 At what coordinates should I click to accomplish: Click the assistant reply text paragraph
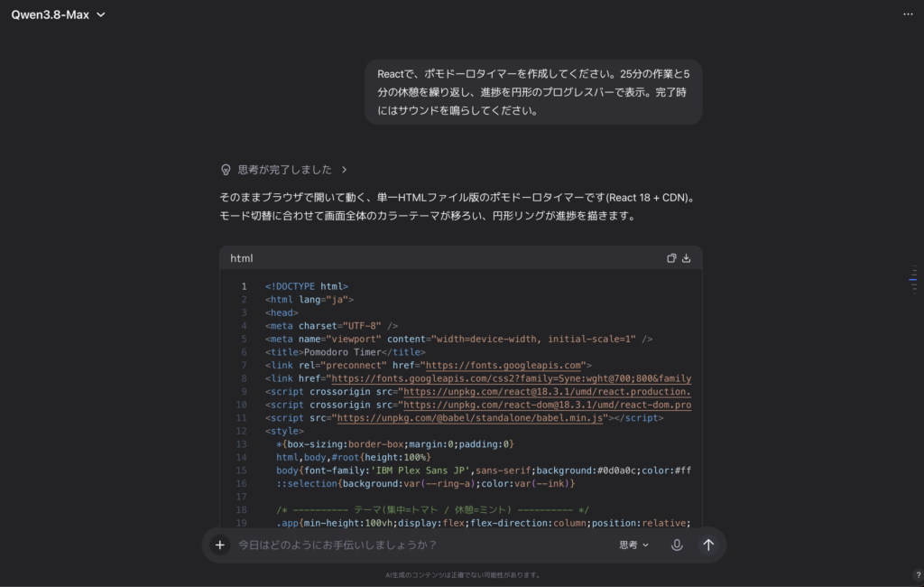459,207
